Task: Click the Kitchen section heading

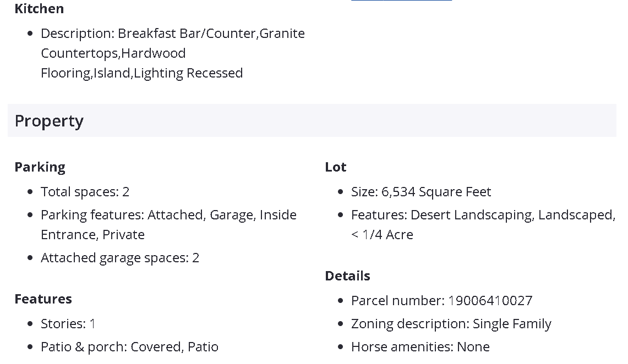Action: coord(39,9)
